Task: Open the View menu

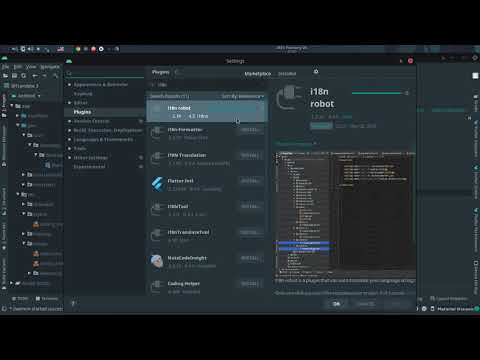Action: 31,67
